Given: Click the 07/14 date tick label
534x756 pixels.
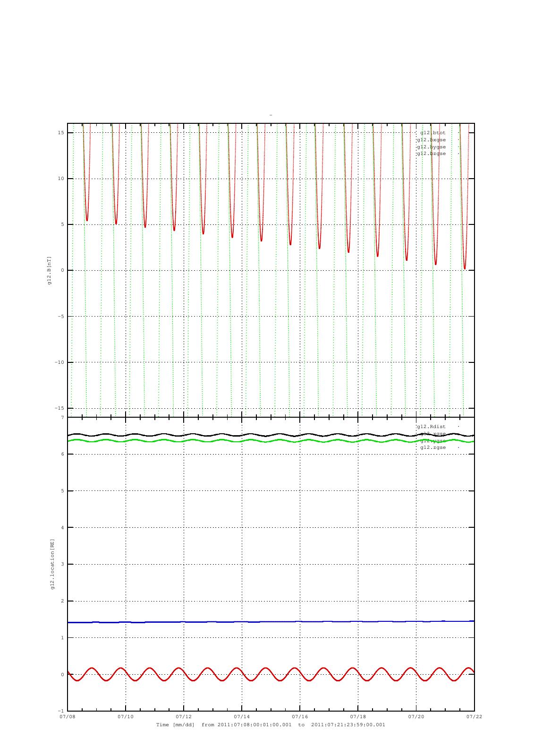Looking at the screenshot, I should point(242,717).
